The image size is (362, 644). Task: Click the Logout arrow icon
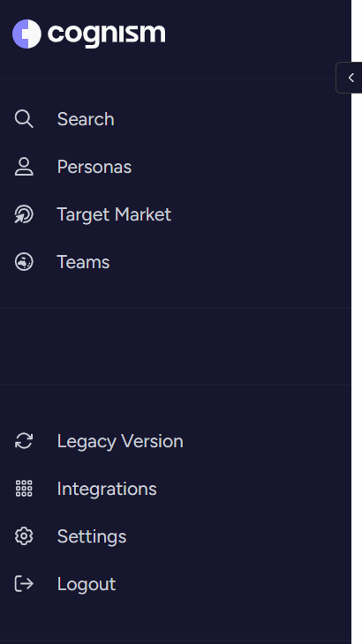[x=24, y=584]
